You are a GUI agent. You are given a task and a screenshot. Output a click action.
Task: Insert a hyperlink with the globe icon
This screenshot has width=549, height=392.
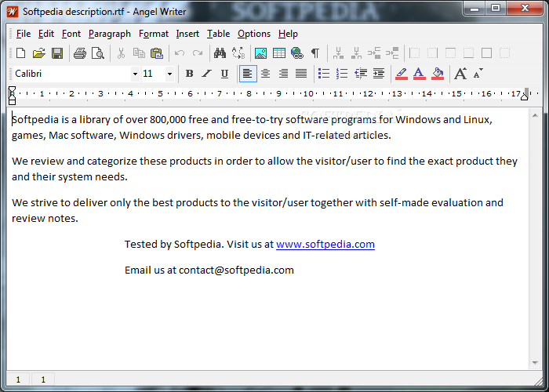coord(297,53)
